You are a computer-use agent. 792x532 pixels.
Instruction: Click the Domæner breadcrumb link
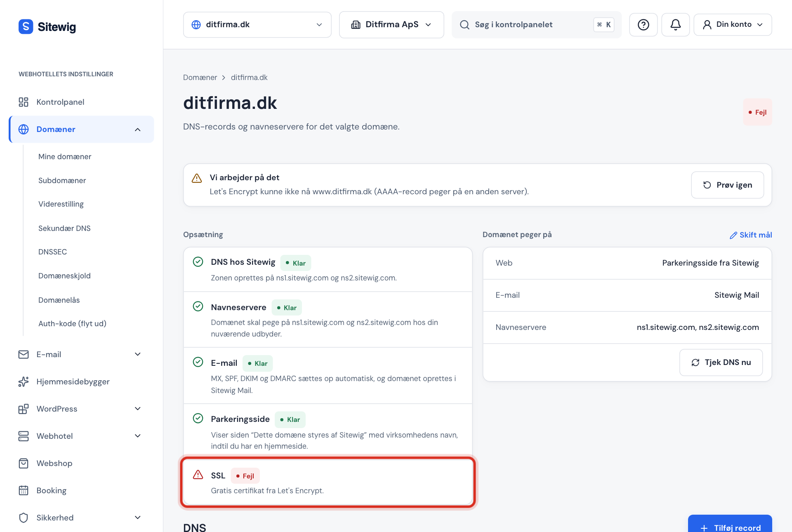point(200,78)
